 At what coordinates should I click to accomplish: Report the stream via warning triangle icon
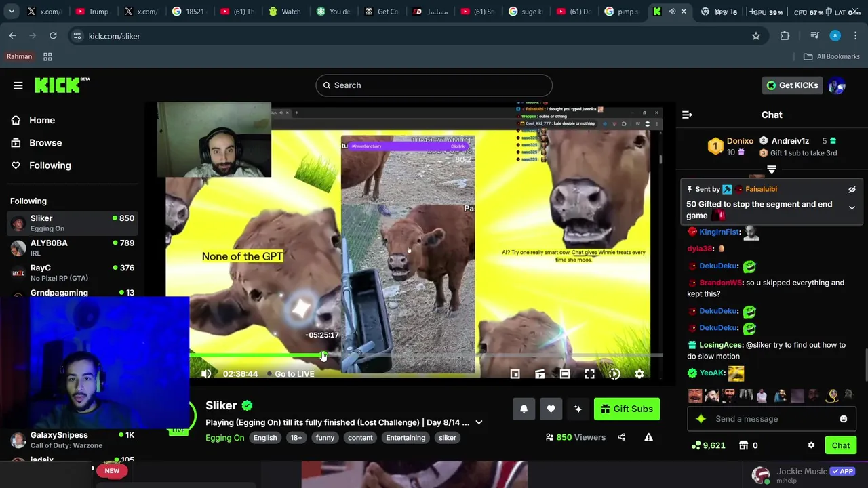(648, 437)
